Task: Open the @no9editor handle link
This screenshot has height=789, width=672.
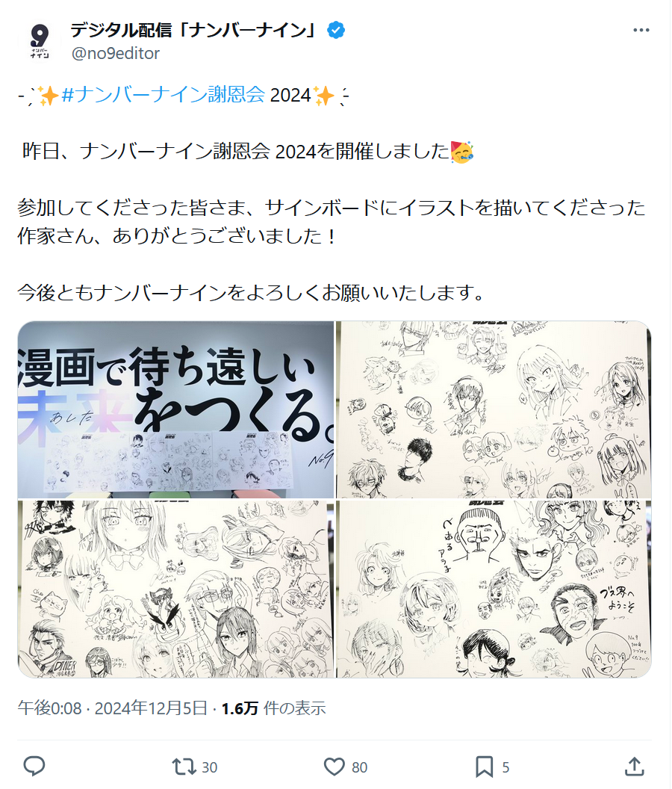Action: pyautogui.click(x=116, y=53)
